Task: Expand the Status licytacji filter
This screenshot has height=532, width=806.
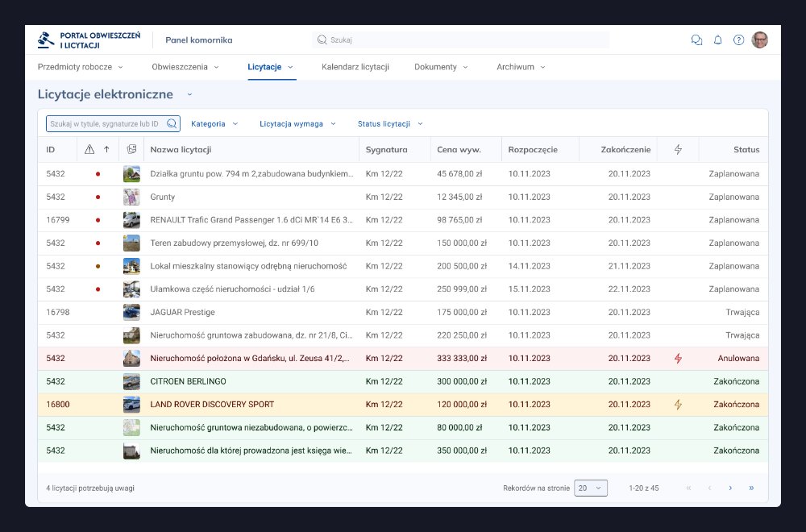Action: pyautogui.click(x=390, y=124)
